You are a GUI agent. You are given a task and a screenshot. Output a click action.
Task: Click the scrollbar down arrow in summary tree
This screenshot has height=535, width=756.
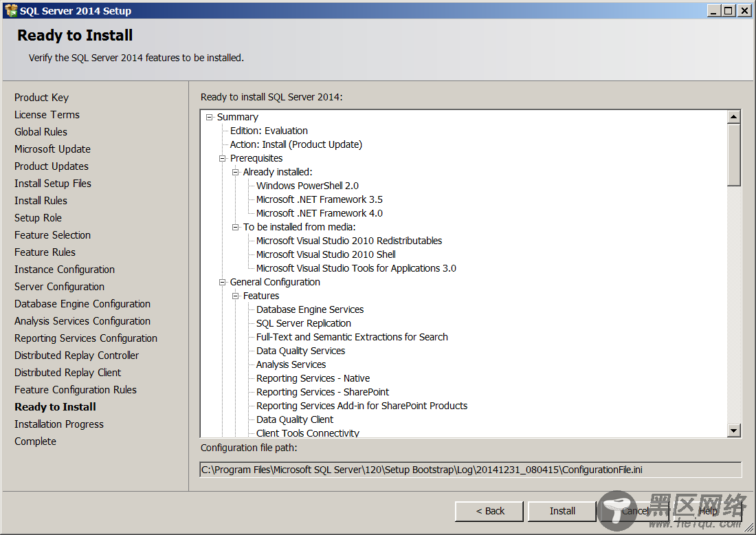tap(734, 430)
